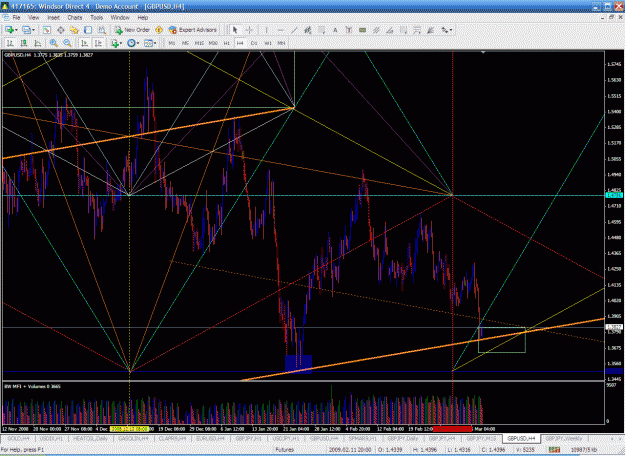Click connection status bars in status bar
625x456 pixels.
pos(554,450)
